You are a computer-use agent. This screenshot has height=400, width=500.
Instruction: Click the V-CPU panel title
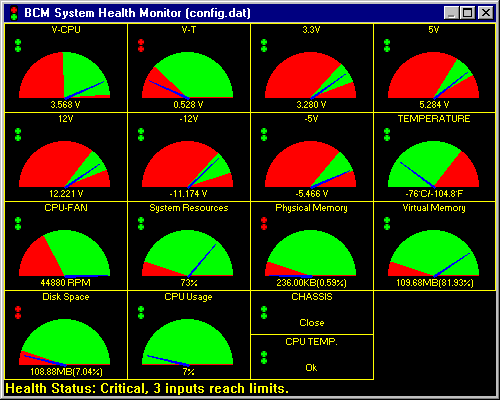(66, 30)
